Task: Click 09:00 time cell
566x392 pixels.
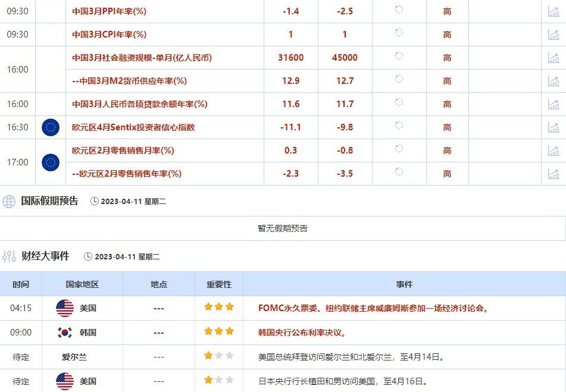Action: [21, 333]
